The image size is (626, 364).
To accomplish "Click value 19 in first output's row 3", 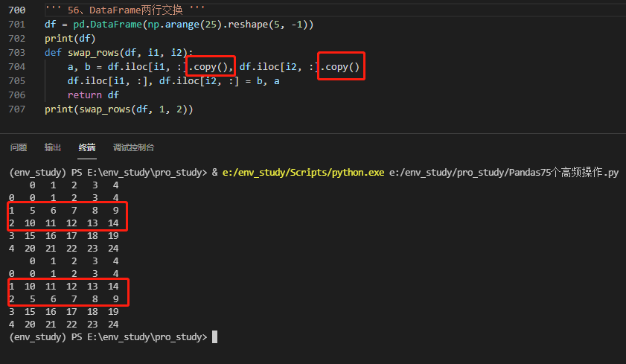I will click(113, 235).
